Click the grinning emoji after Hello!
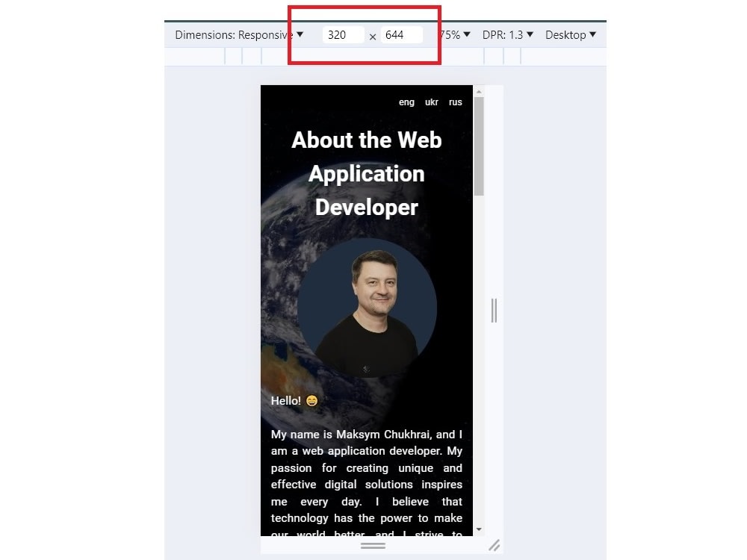Viewport: 747px width, 560px height. tap(311, 401)
